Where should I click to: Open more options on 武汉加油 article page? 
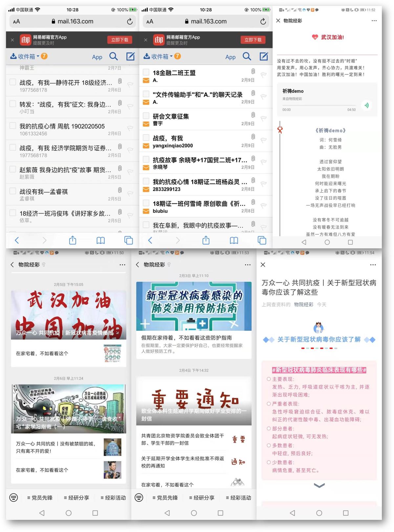[x=374, y=21]
